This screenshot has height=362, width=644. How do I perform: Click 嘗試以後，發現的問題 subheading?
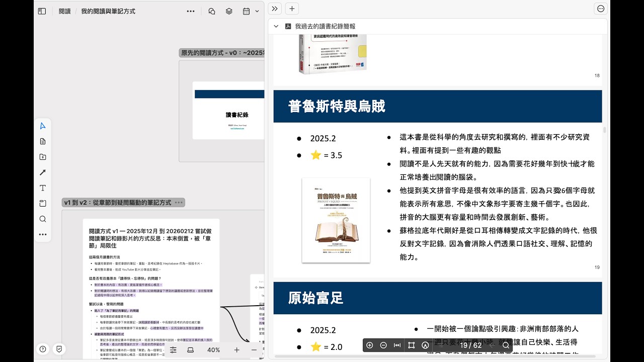(x=106, y=304)
